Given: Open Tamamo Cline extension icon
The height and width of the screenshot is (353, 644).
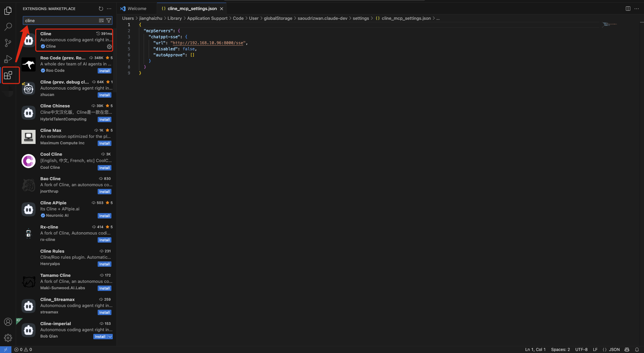Looking at the screenshot, I should point(29,282).
